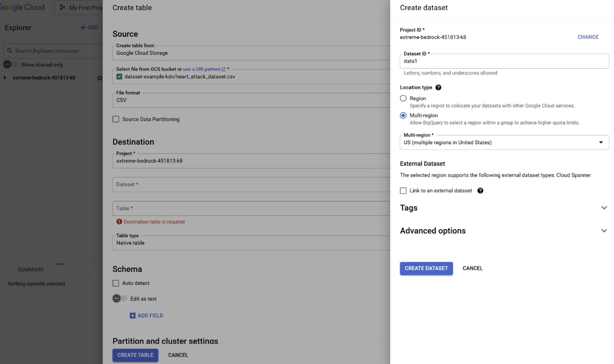
Task: Cancel the Create table panel
Action: (178, 355)
